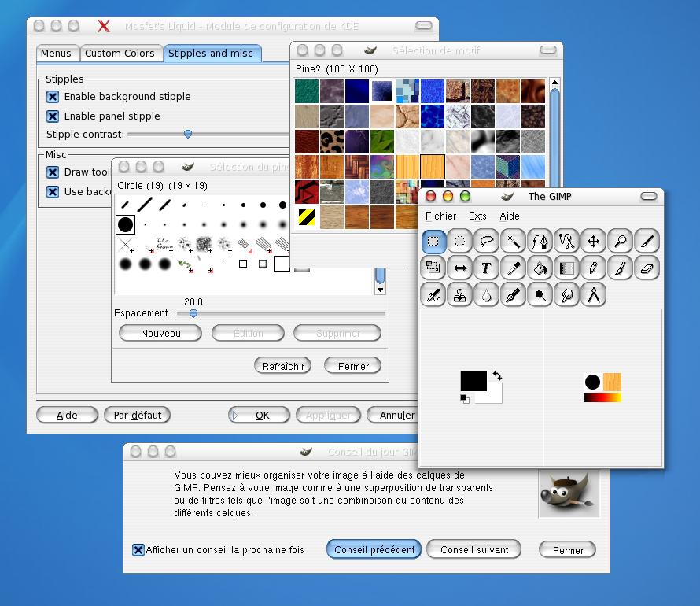
Task: Select the Paintbrush tool
Action: [621, 268]
